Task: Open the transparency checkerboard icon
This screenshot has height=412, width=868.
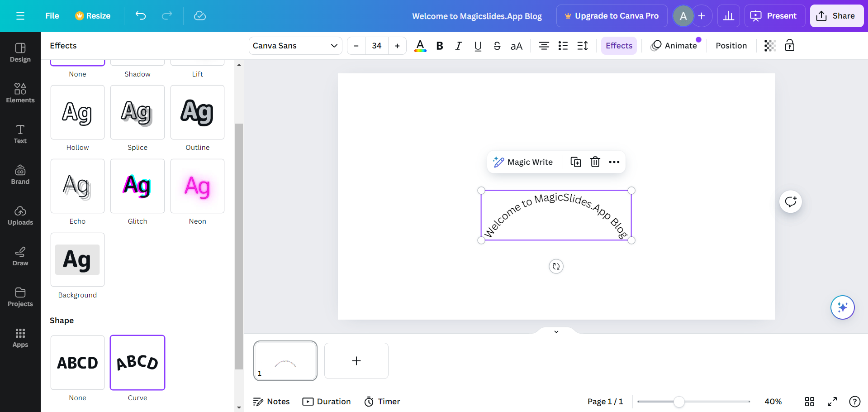Action: [x=769, y=46]
